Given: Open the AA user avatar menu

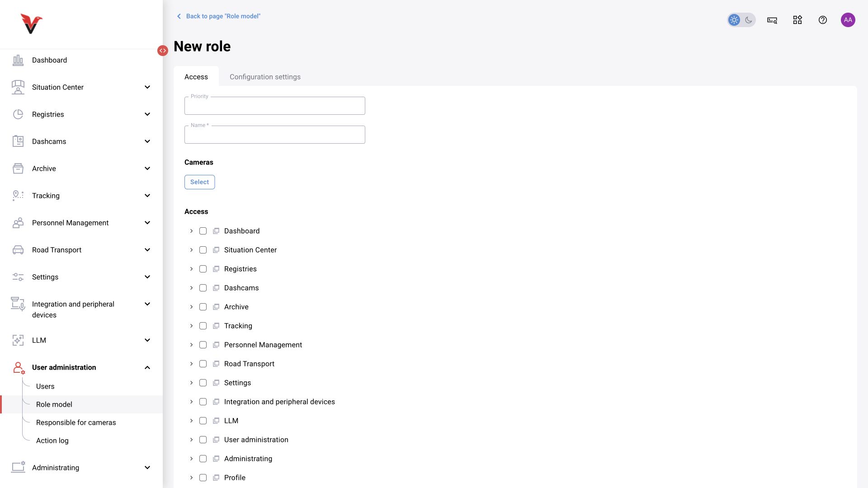Looking at the screenshot, I should click(848, 20).
